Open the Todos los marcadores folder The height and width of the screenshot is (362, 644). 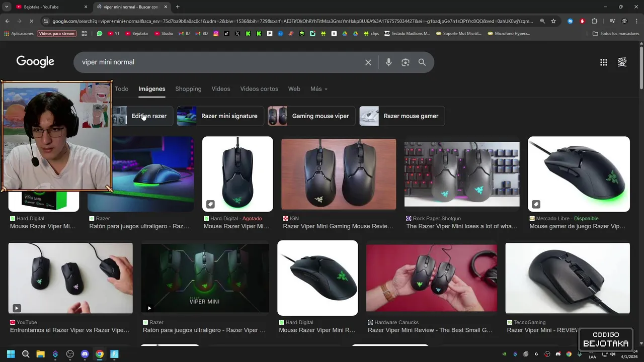(616, 34)
